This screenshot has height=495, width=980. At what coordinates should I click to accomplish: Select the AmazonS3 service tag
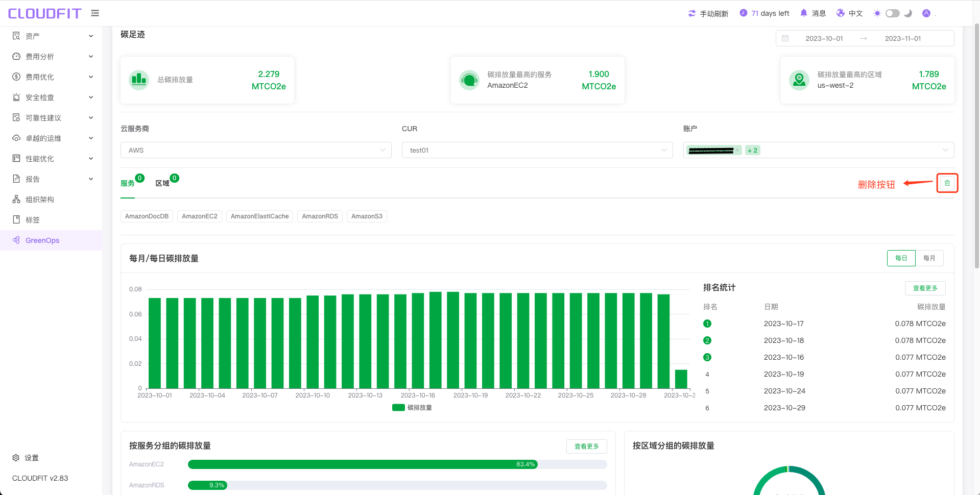click(367, 216)
